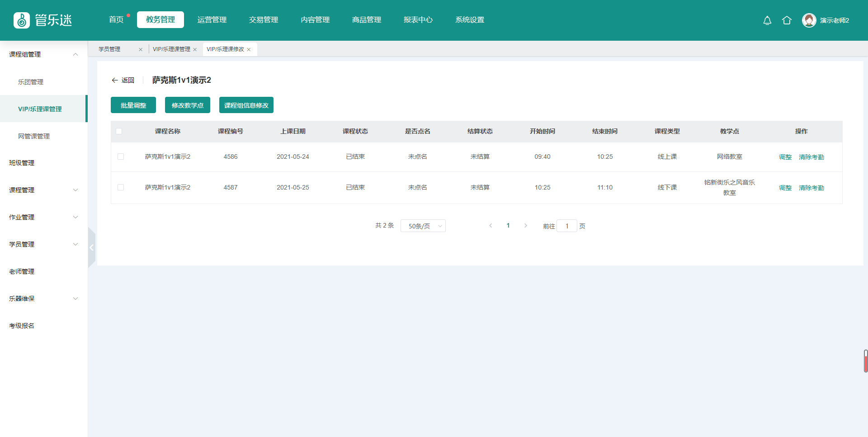Viewport: 868px width, 437px height.
Task: Collapse the sidebar with arrow handle
Action: click(91, 247)
